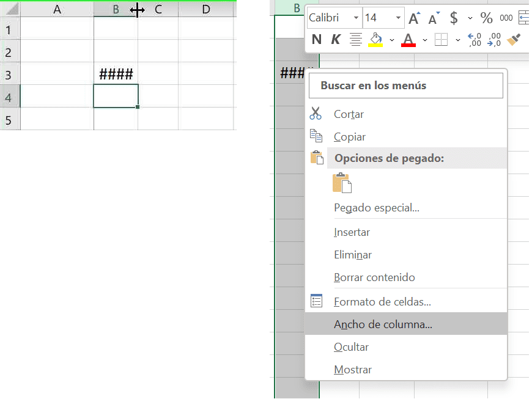Choose 'Formato de celdas...' menu entry
This screenshot has width=532, height=399.
pyautogui.click(x=382, y=302)
